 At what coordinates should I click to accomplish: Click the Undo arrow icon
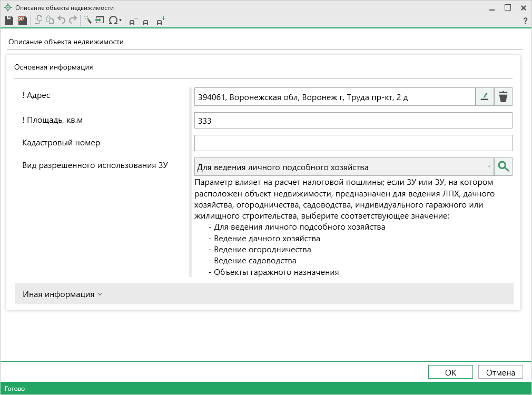(62, 21)
